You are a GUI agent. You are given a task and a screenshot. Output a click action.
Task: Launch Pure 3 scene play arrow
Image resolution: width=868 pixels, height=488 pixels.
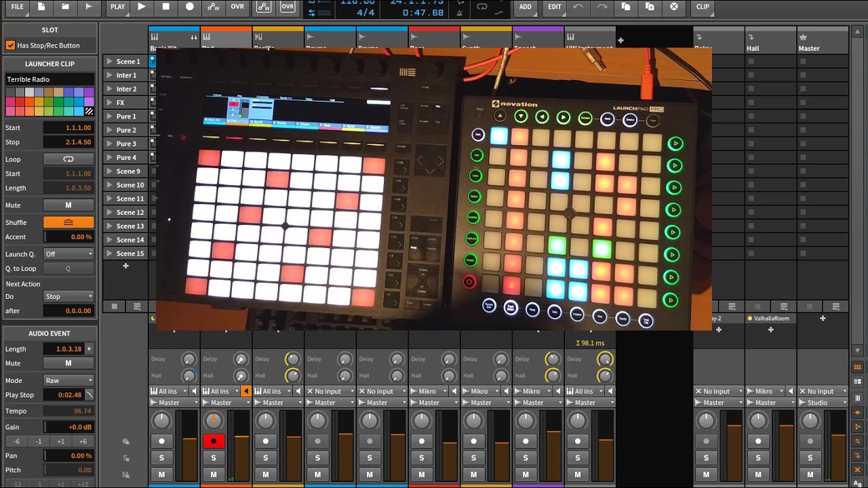[109, 144]
